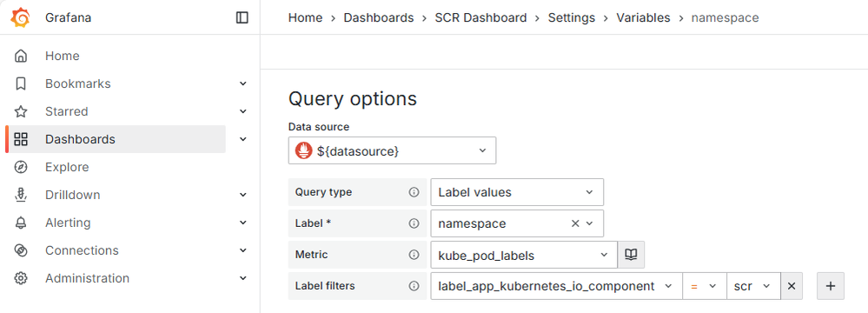The image size is (868, 313).
Task: Open Alerting in the sidebar
Action: click(x=68, y=223)
